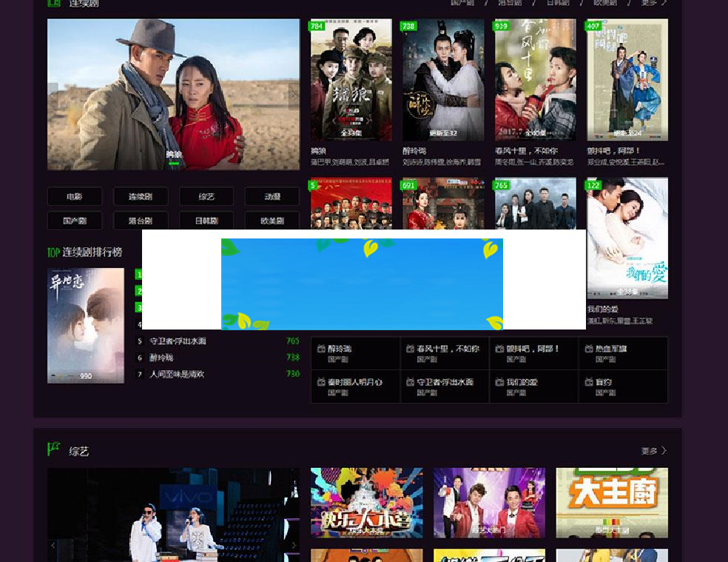Image resolution: width=728 pixels, height=562 pixels.
Task: Click the 电影 category button
Action: (74, 196)
